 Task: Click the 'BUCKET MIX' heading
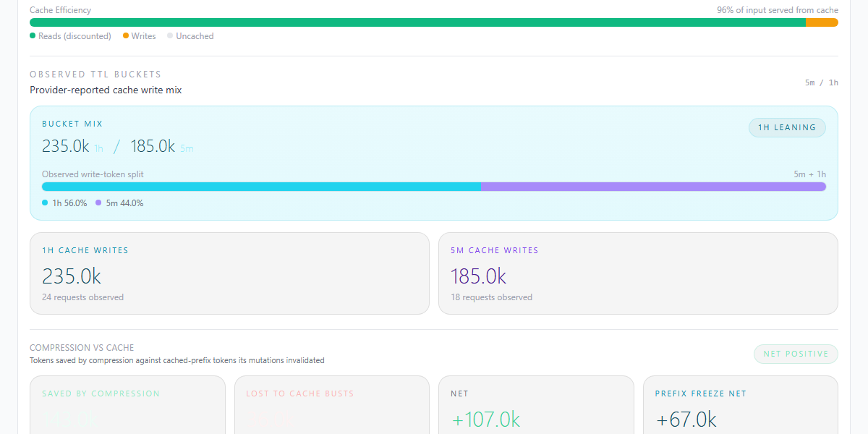(72, 124)
